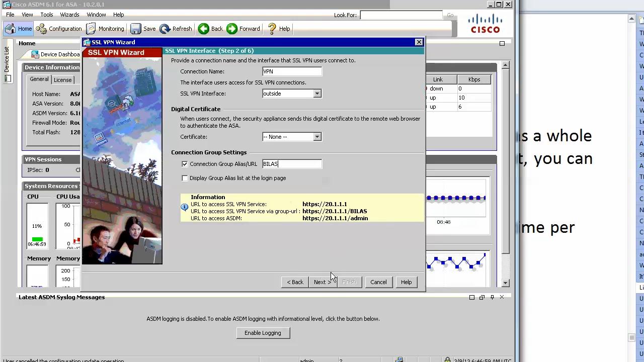Restore the Syslog Messages panel
Image resolution: width=644 pixels, height=362 pixels.
pos(481,297)
